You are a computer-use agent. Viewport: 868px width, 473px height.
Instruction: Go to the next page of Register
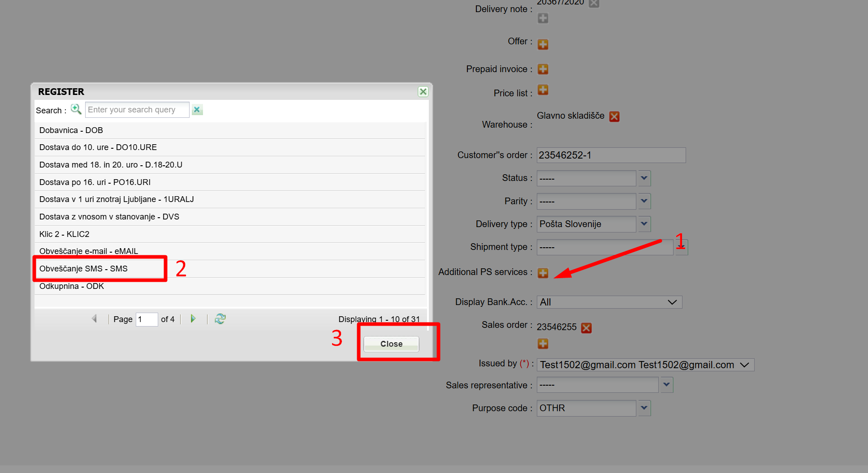pyautogui.click(x=193, y=318)
